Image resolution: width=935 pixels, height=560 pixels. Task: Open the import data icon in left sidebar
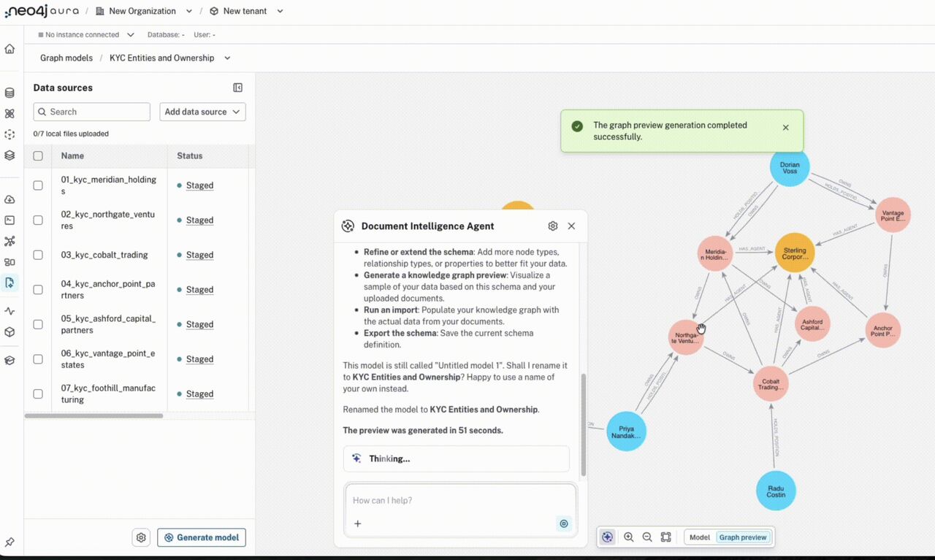(x=9, y=283)
